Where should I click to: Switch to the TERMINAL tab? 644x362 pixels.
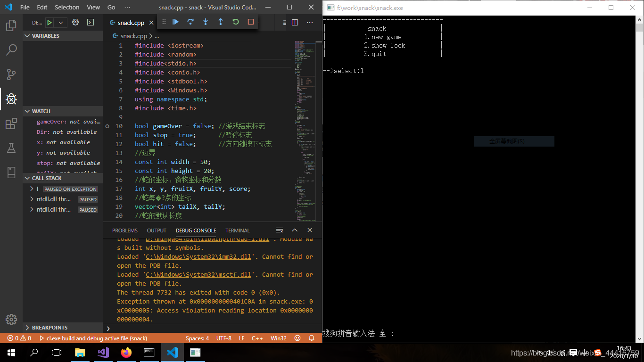[x=237, y=230]
